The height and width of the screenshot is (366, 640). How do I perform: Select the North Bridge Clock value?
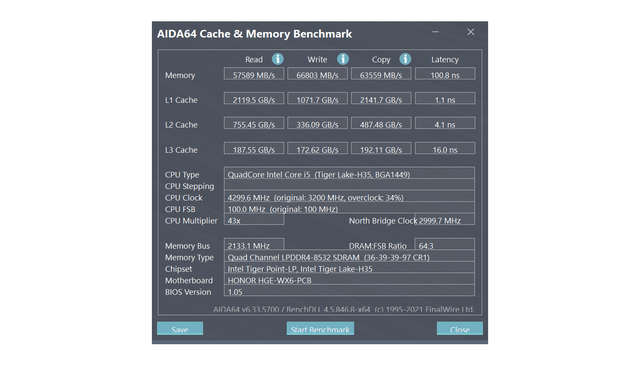point(444,219)
